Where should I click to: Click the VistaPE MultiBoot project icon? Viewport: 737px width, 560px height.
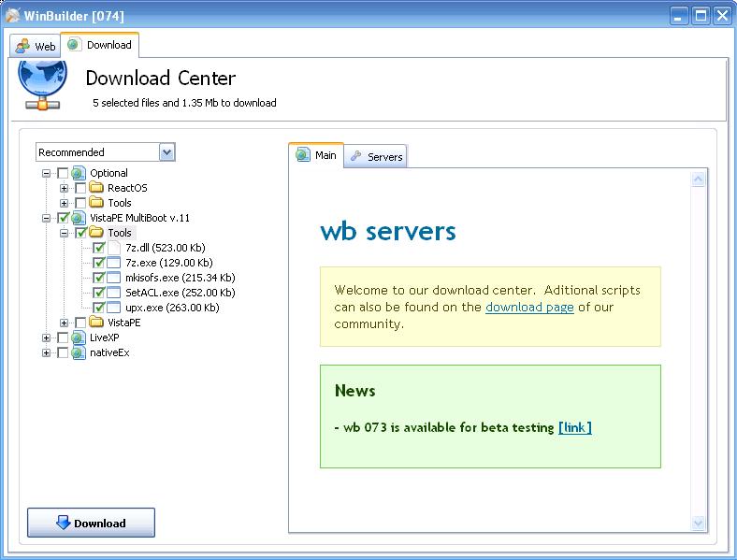click(79, 218)
